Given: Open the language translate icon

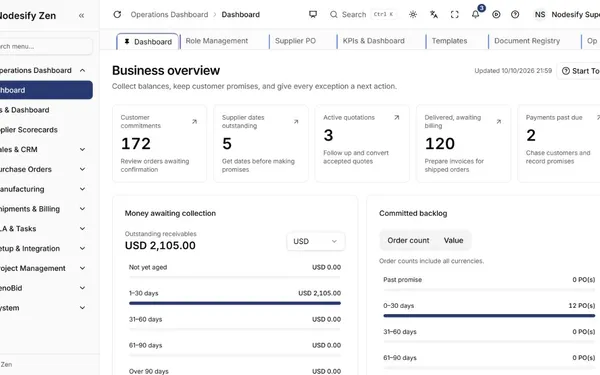Looking at the screenshot, I should [434, 15].
